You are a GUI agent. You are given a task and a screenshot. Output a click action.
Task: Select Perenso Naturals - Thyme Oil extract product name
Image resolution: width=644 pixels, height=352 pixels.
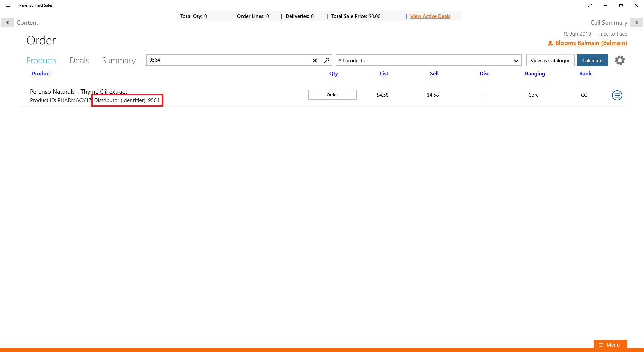pos(78,91)
